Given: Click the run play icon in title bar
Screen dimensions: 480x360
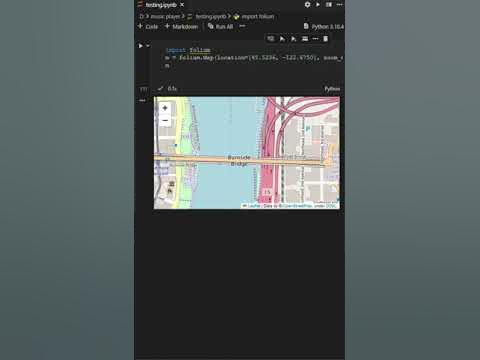Looking at the screenshot, I should [318, 5].
